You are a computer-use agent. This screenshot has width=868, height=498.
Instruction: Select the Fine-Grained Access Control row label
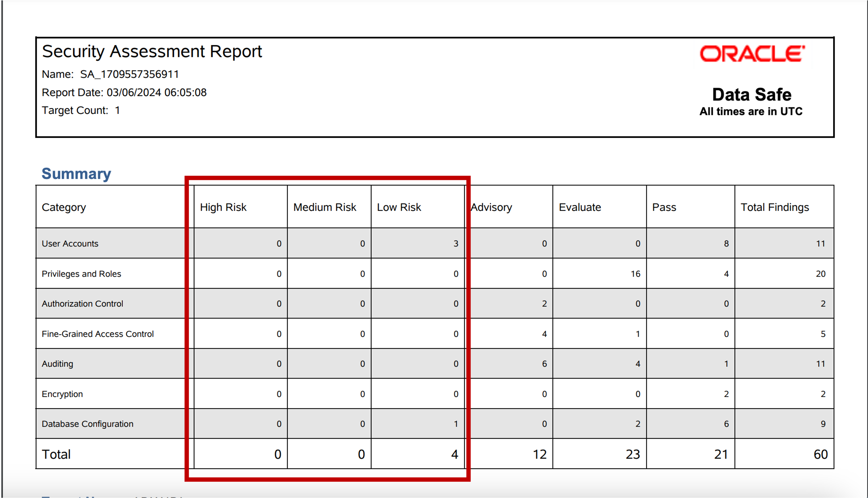pyautogui.click(x=98, y=334)
